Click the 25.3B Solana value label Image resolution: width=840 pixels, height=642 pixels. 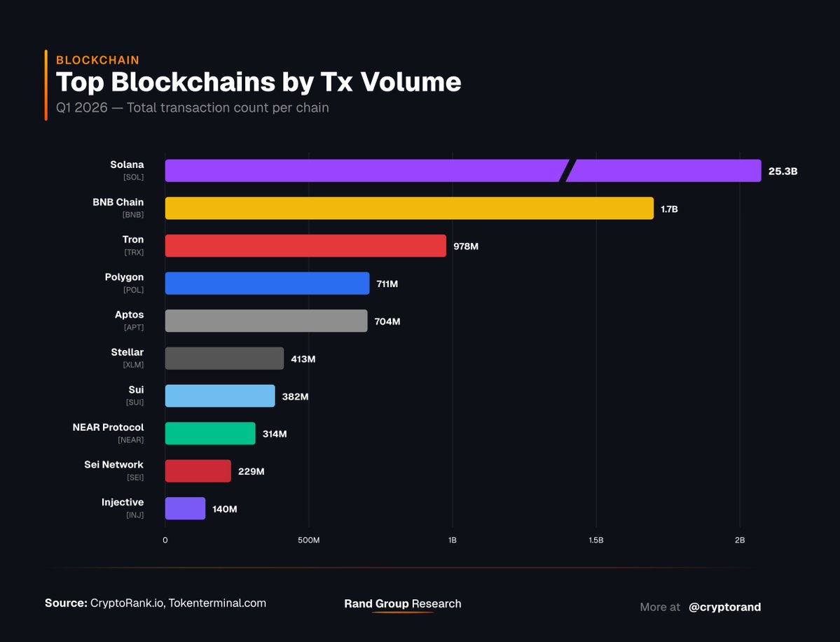tap(783, 171)
